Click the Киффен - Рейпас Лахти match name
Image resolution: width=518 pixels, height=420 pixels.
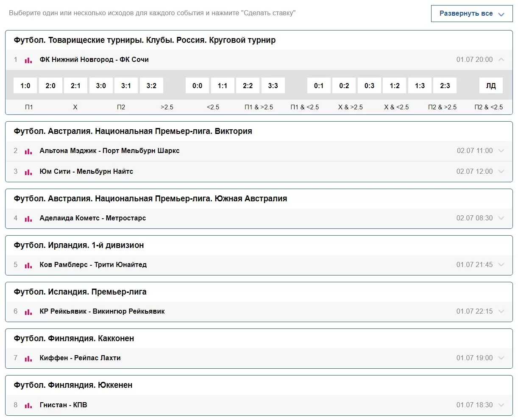pos(80,358)
